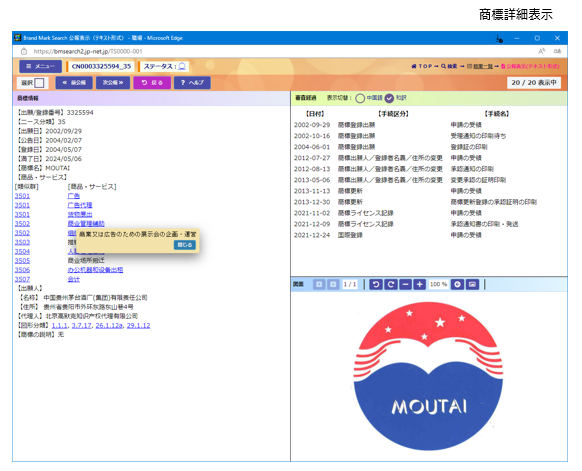Close the tooltip with 閉じる button

point(184,245)
